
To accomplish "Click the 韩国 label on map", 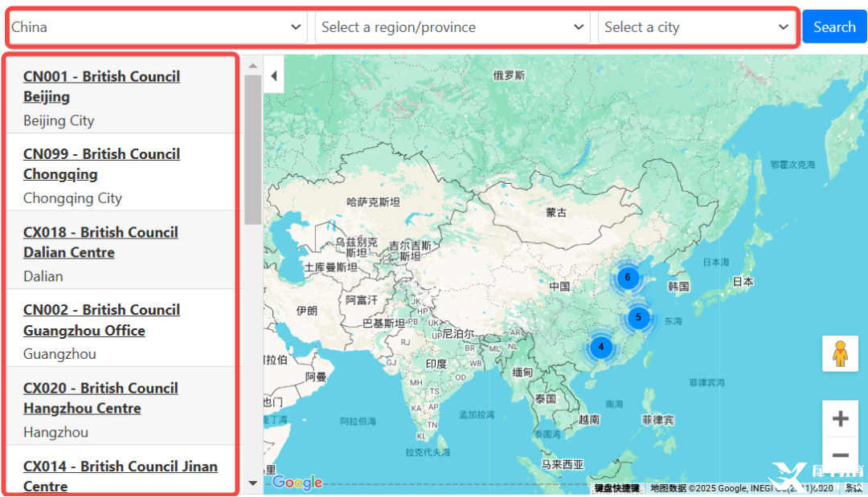I will click(678, 287).
